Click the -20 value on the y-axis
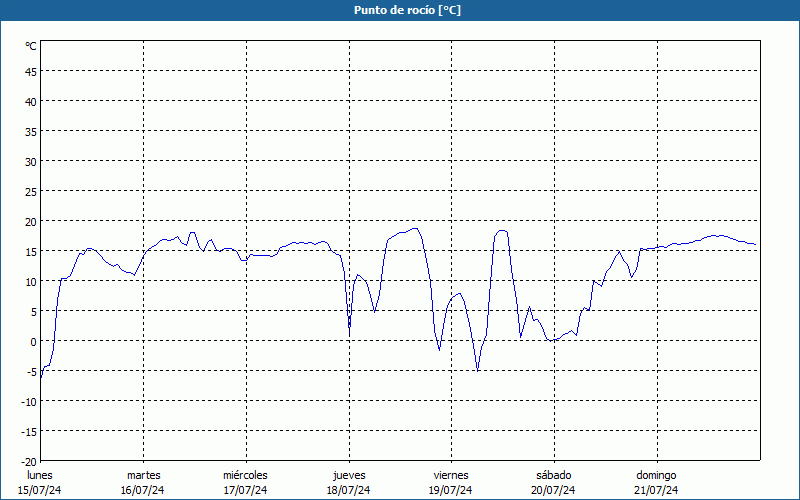The width and height of the screenshot is (800, 500). click(x=28, y=461)
